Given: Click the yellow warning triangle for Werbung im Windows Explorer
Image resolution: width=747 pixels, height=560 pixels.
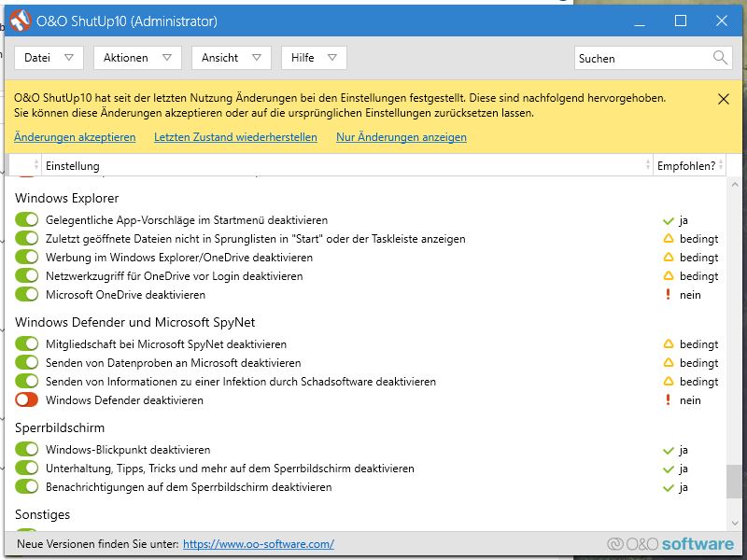Looking at the screenshot, I should click(x=669, y=258).
